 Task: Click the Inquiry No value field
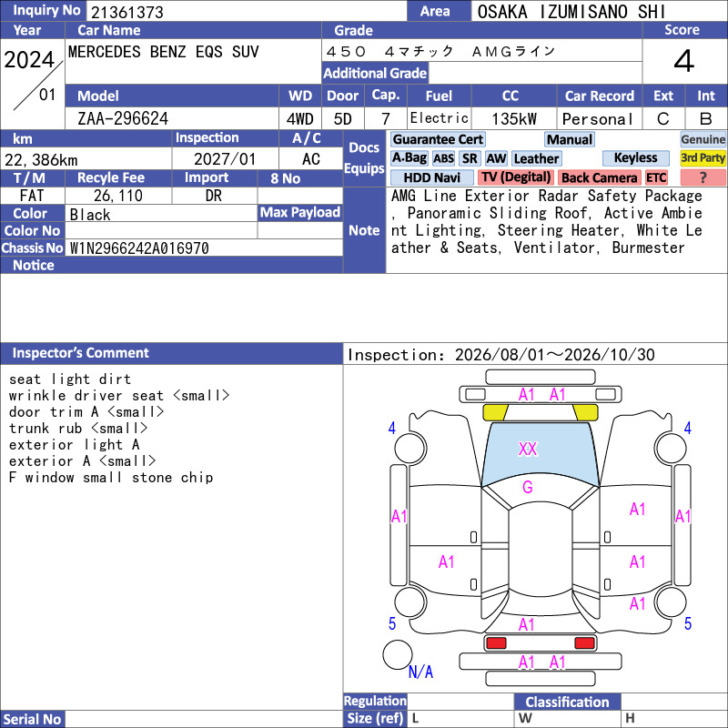coord(246,11)
